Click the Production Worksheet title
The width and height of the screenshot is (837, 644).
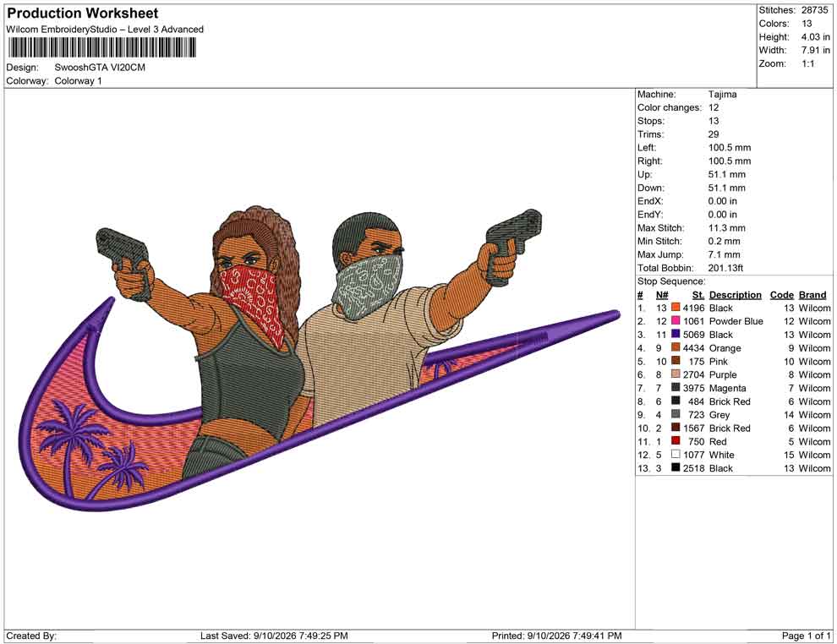point(82,14)
